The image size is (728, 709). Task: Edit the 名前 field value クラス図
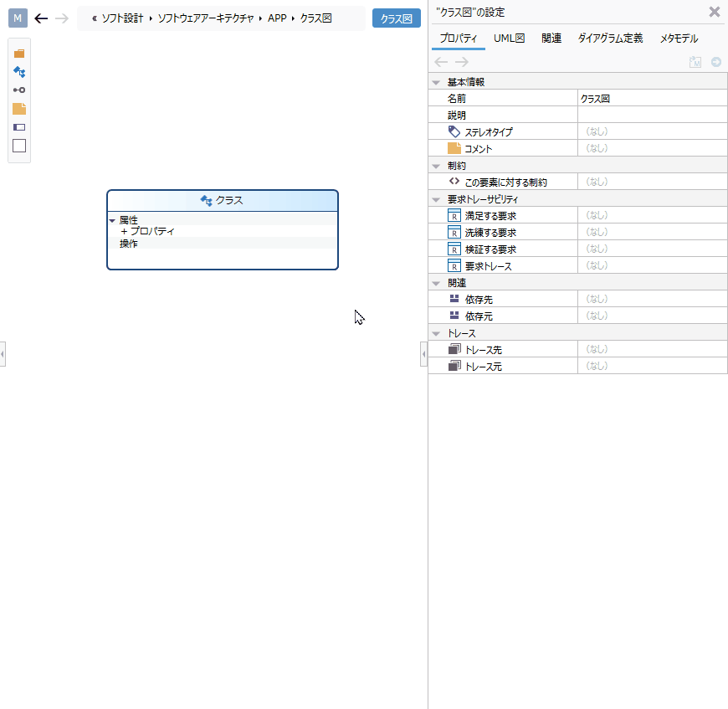(653, 99)
